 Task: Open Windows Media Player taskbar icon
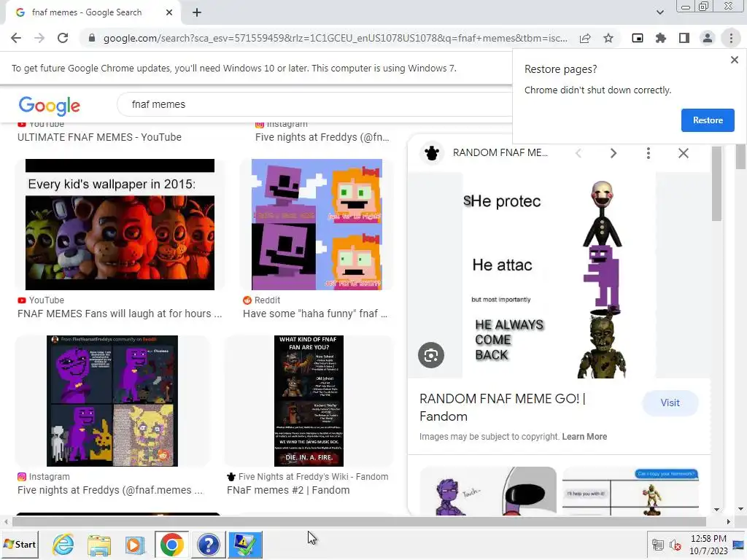pos(135,544)
